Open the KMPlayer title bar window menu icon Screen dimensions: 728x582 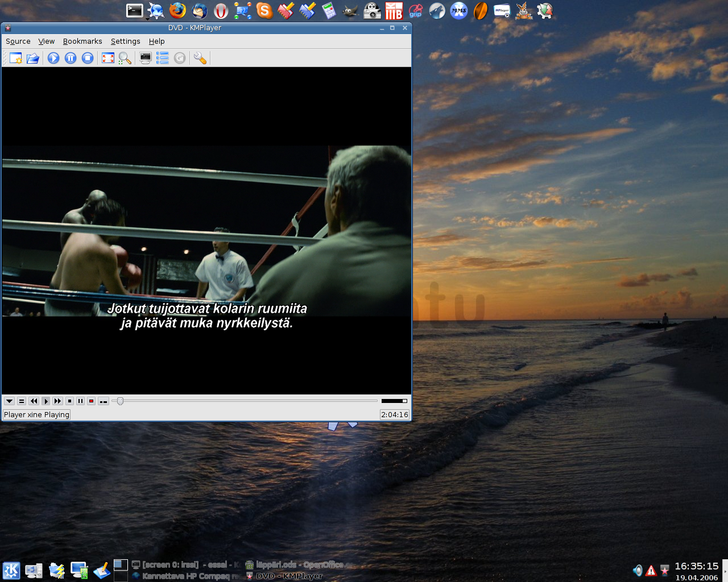tap(8, 28)
